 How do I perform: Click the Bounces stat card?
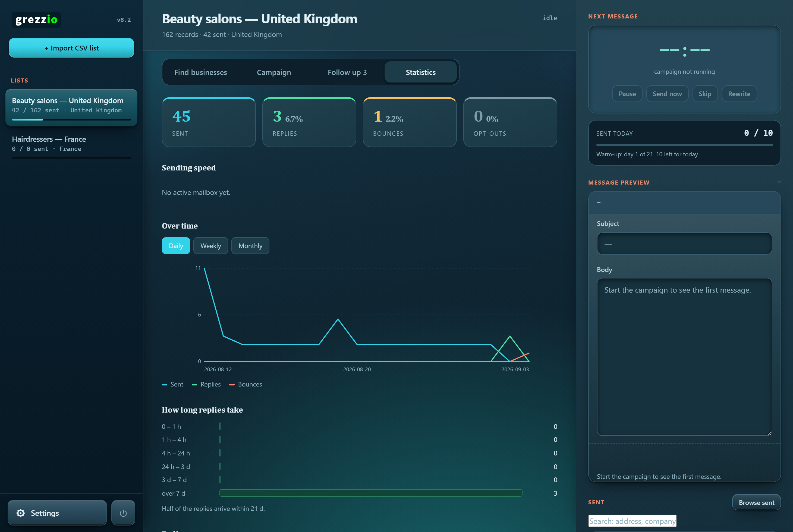[x=410, y=122]
